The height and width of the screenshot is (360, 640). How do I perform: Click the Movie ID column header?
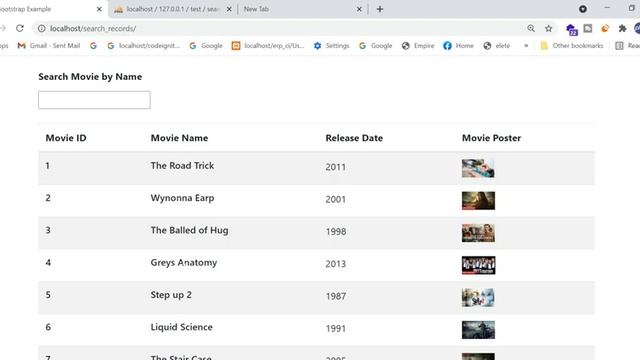coord(66,138)
